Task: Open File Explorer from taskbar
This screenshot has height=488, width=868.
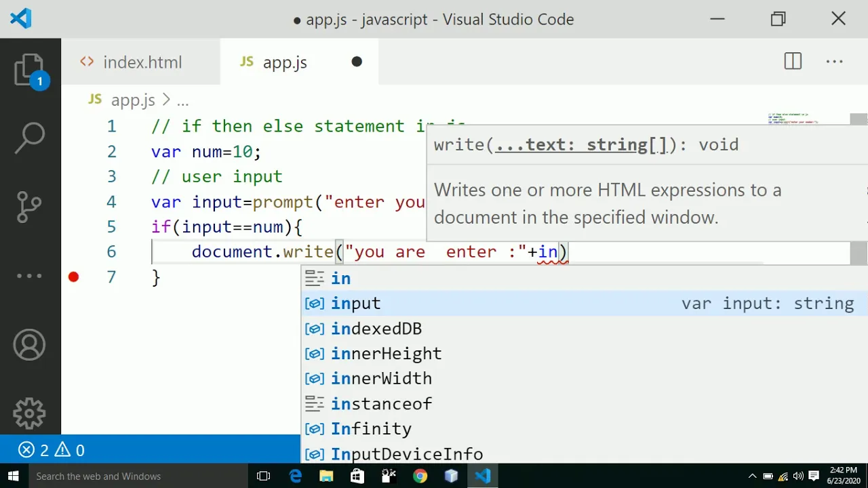Action: click(x=326, y=476)
